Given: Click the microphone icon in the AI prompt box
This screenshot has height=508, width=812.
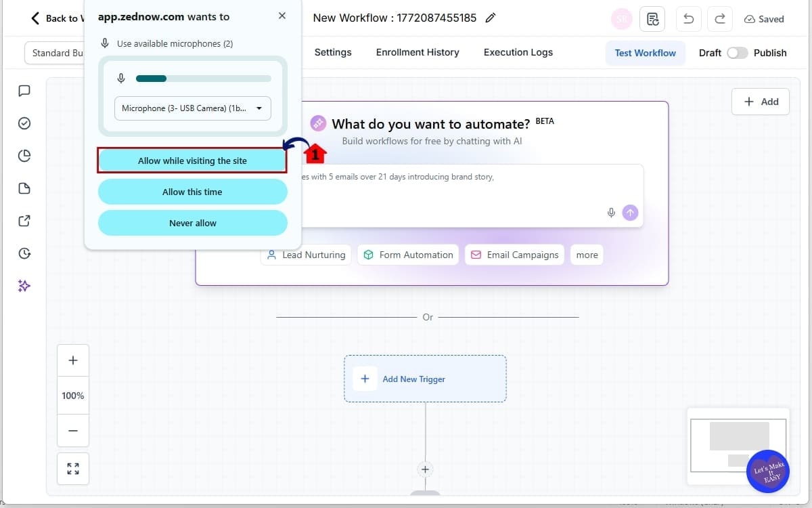Looking at the screenshot, I should (x=611, y=212).
